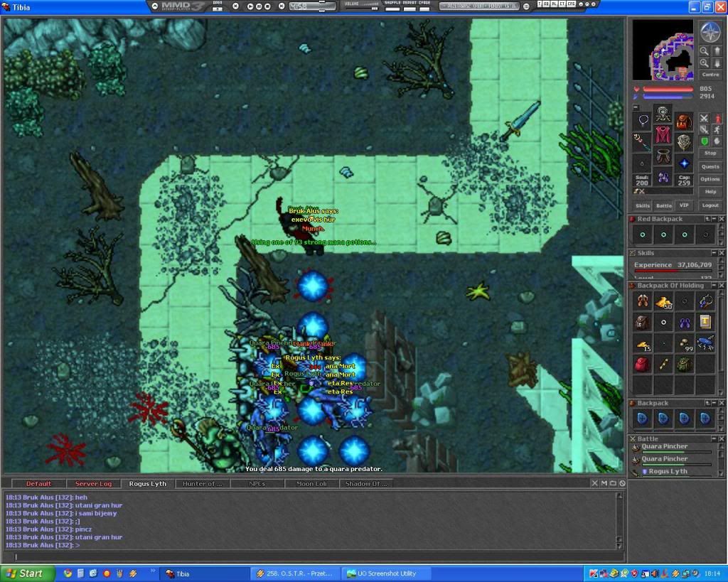This screenshot has height=582, width=728.
Task: Minimize the Battle panel
Action: [714, 438]
